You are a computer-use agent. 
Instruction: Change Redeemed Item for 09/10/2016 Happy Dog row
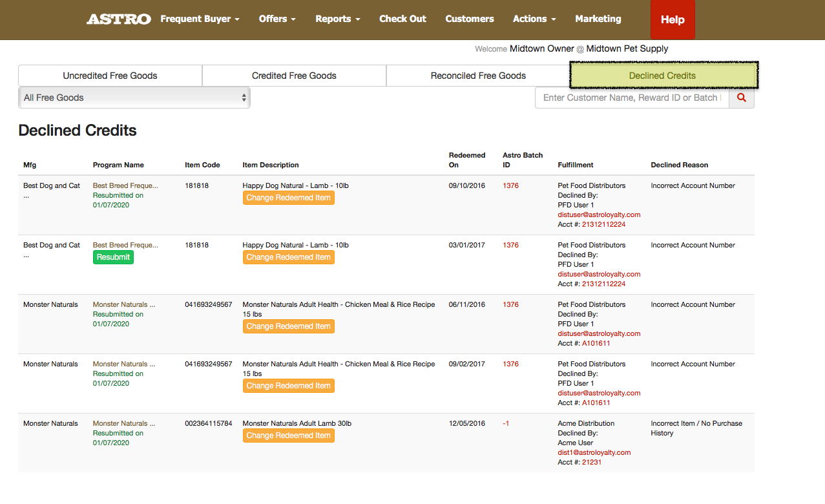click(288, 198)
